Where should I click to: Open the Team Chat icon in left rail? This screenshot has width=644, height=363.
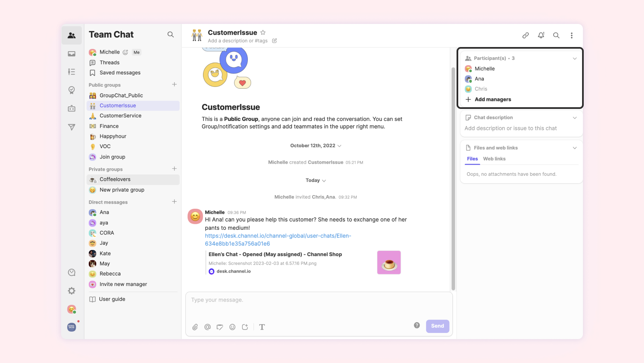tap(72, 35)
